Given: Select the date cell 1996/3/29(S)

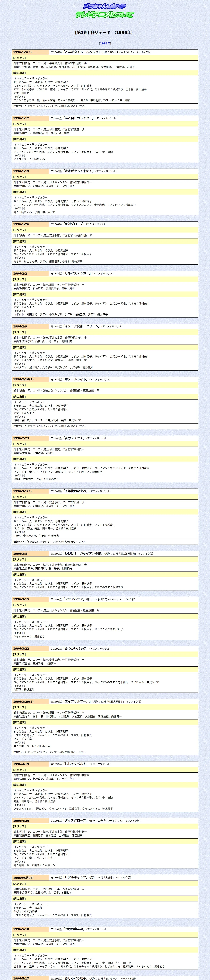Looking at the screenshot, I should click(x=30, y=702).
